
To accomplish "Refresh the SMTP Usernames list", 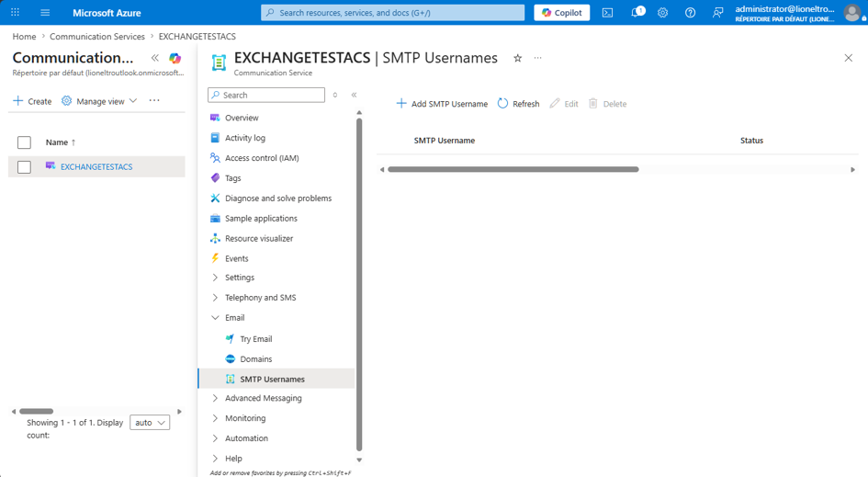I will tap(518, 104).
